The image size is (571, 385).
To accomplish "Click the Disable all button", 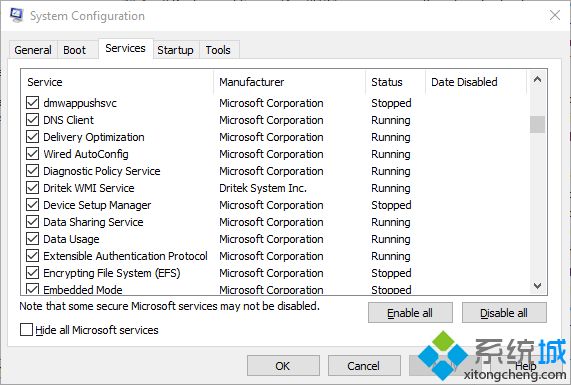I will pyautogui.click(x=504, y=313).
